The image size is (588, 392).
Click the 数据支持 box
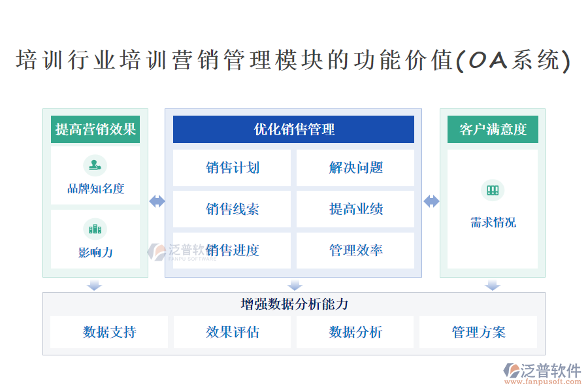[x=109, y=332]
